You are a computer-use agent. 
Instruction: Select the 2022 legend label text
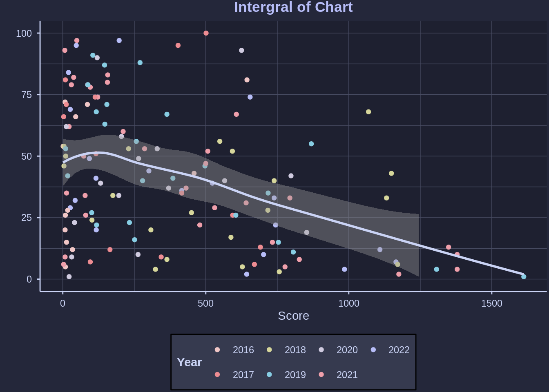pos(399,350)
